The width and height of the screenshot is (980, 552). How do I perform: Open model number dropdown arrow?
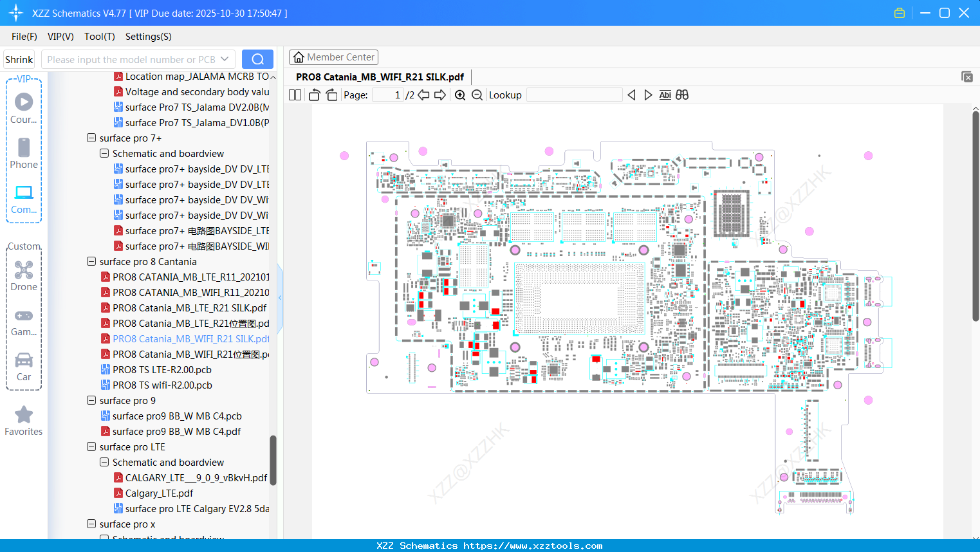tap(225, 59)
